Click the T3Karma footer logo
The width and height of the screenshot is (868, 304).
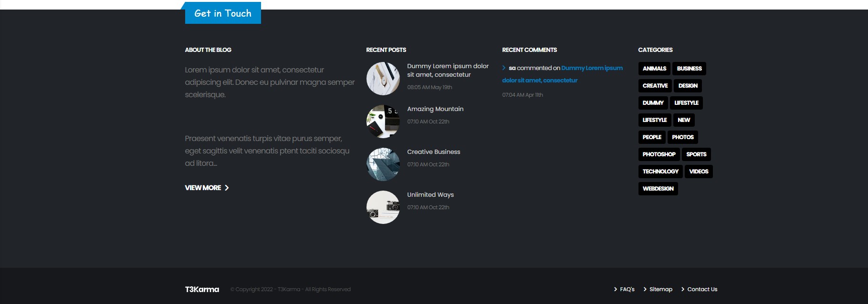(202, 289)
